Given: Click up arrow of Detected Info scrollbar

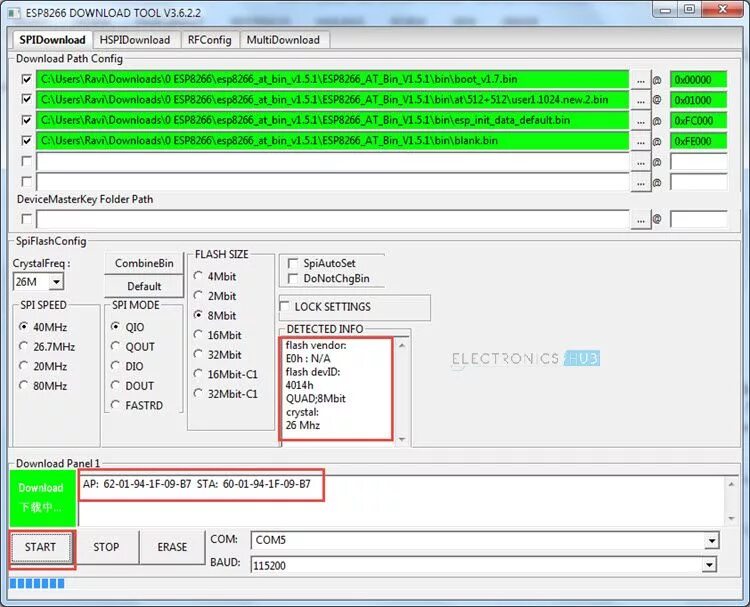Looking at the screenshot, I should (402, 345).
